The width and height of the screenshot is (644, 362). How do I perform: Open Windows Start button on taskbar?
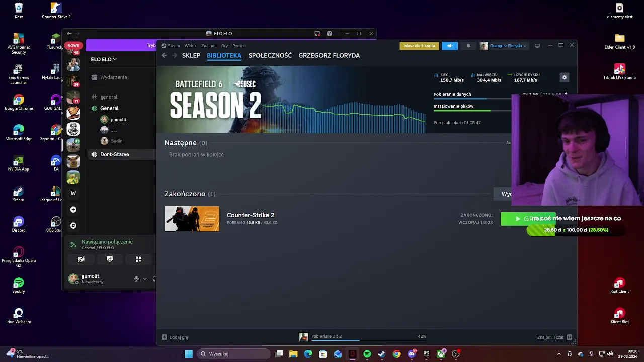point(189,354)
